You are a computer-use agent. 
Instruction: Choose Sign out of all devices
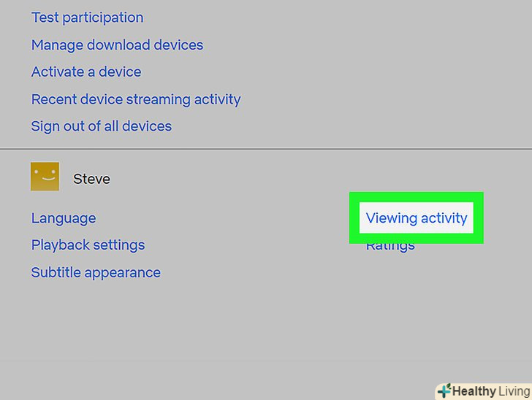click(x=101, y=126)
